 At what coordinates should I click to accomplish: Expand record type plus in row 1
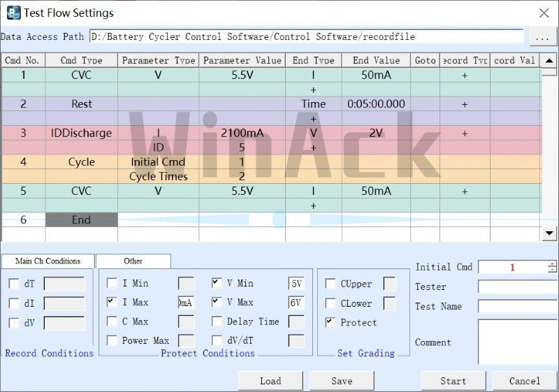point(465,75)
